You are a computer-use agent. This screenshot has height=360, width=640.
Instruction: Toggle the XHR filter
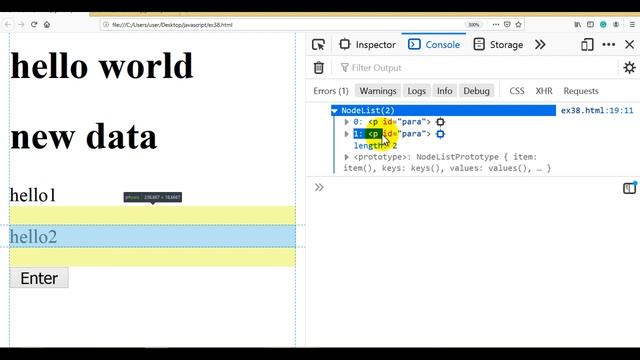544,91
